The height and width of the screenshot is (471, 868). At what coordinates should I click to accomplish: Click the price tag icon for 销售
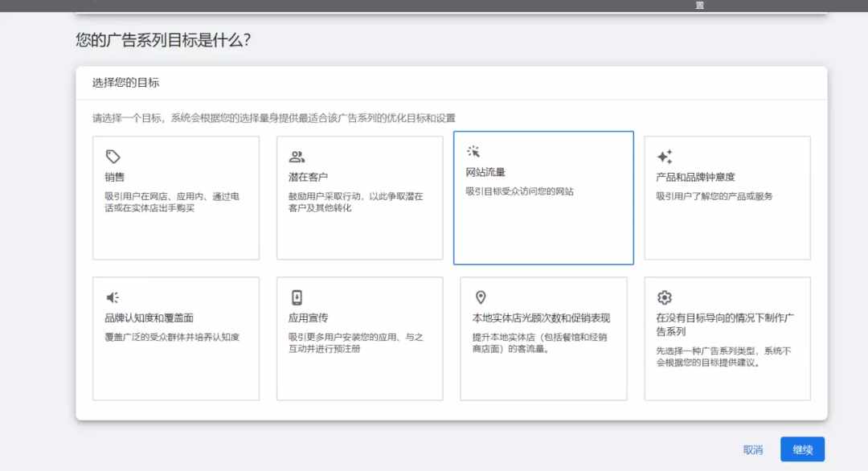[x=113, y=157]
